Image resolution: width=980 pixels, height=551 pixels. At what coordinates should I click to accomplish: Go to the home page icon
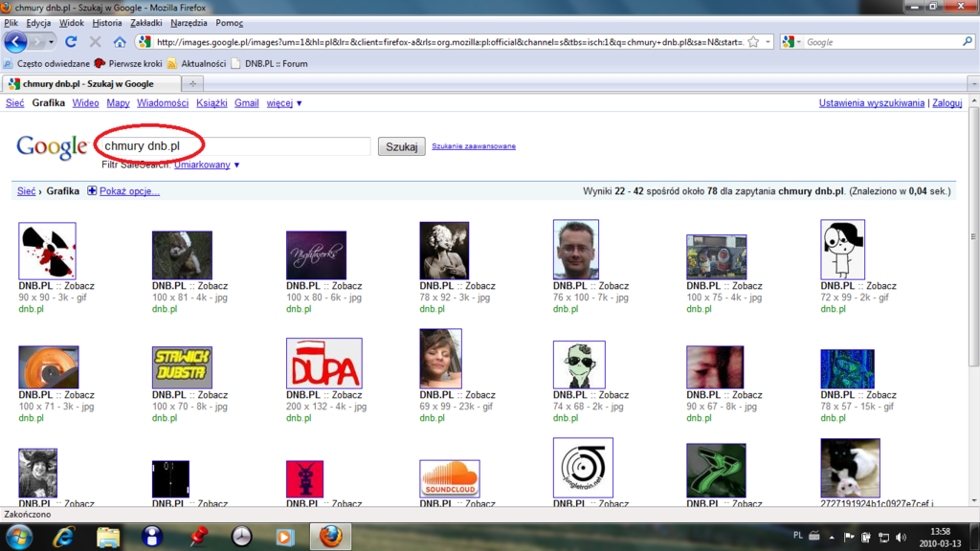pyautogui.click(x=120, y=42)
